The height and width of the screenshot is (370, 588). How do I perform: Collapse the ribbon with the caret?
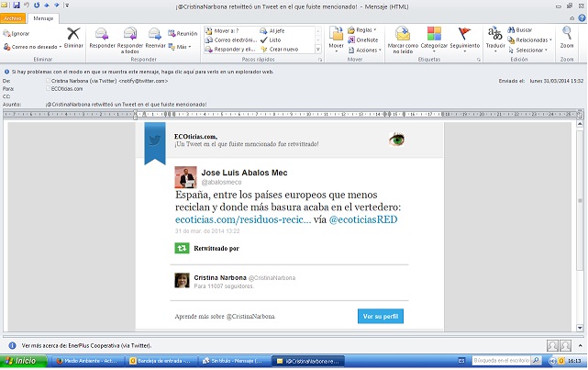pyautogui.click(x=571, y=18)
